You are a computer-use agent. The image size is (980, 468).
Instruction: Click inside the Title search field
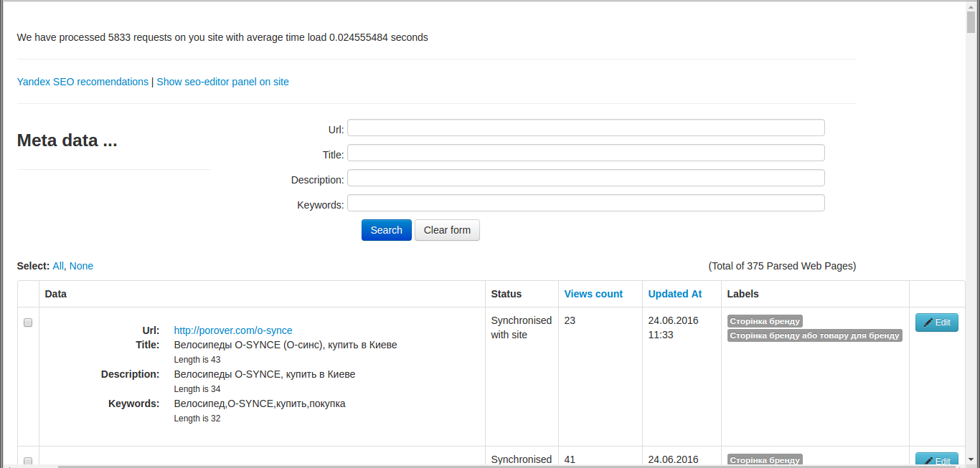pyautogui.click(x=585, y=153)
